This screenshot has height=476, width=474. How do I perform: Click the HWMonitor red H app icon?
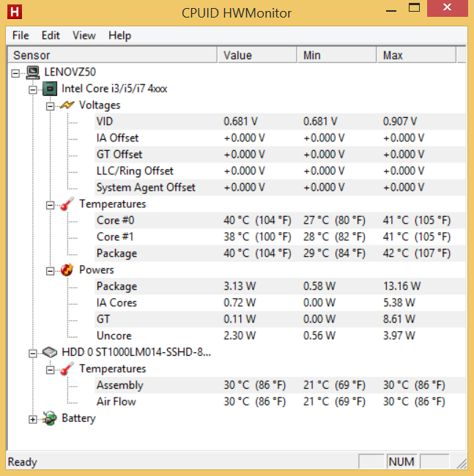15,12
